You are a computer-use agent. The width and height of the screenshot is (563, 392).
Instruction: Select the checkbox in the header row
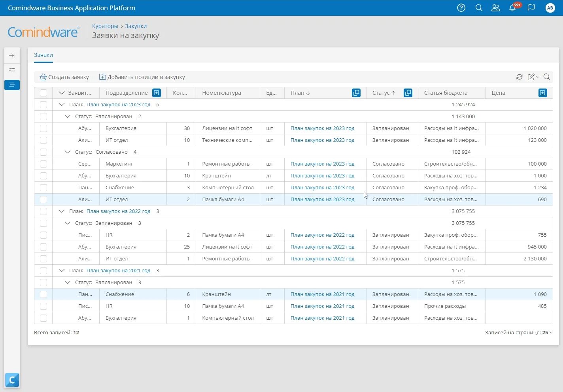click(x=43, y=92)
